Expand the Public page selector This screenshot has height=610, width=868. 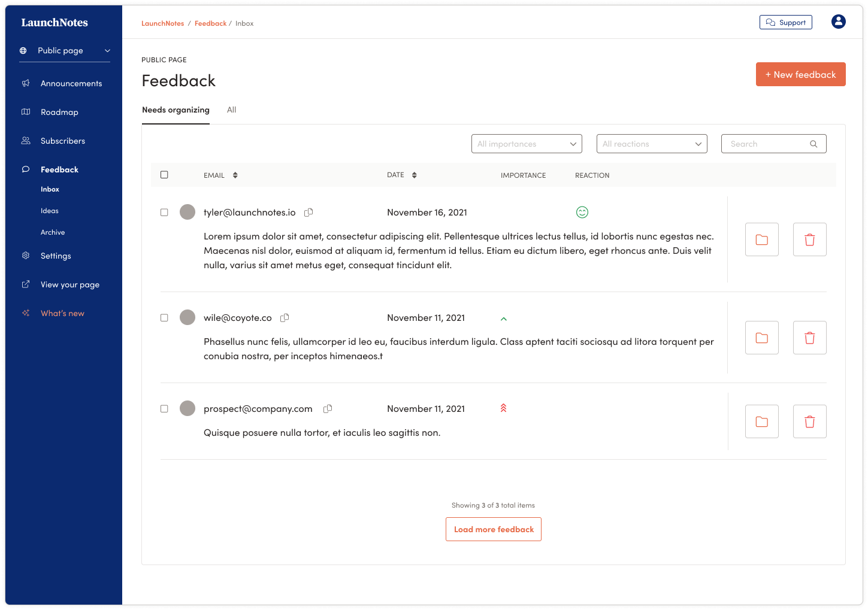click(65, 51)
